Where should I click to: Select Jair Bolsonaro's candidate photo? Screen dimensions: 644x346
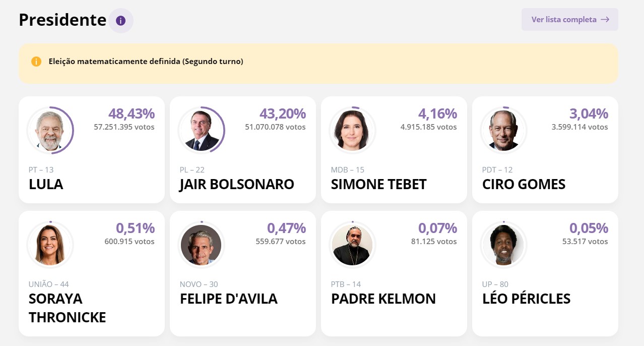pos(201,130)
